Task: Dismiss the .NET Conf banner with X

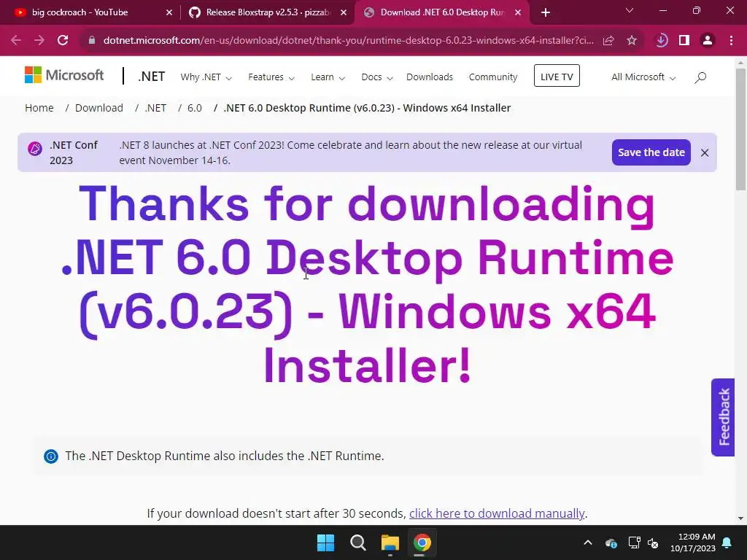Action: pyautogui.click(x=705, y=153)
